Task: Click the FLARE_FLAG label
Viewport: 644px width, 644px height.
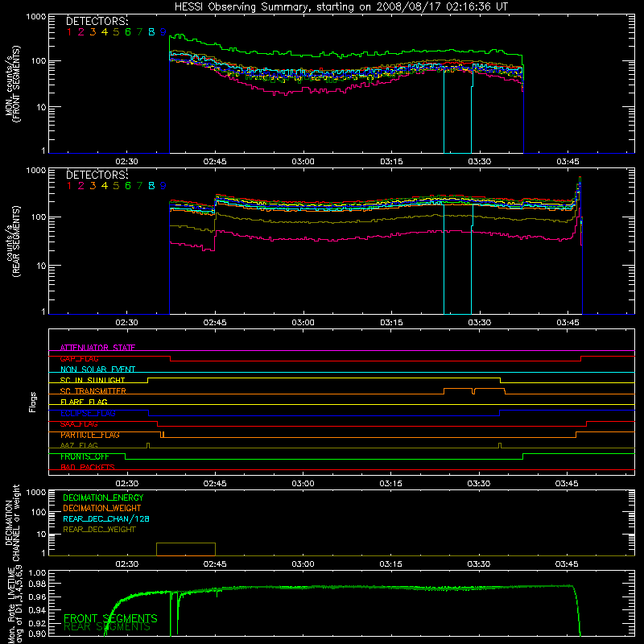Action: [85, 402]
